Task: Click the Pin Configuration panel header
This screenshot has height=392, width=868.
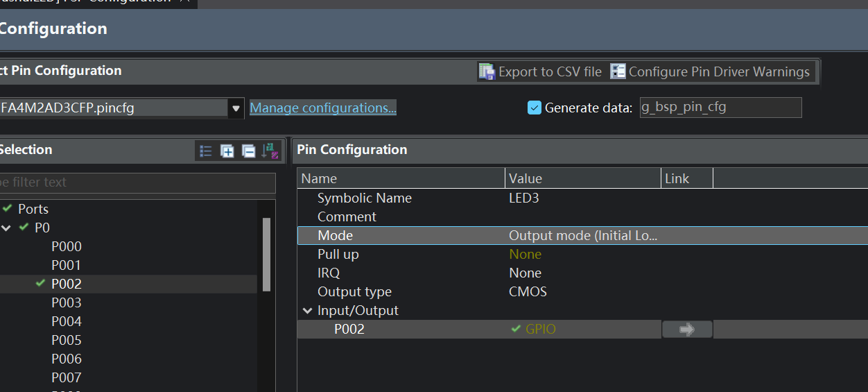Action: click(x=580, y=150)
